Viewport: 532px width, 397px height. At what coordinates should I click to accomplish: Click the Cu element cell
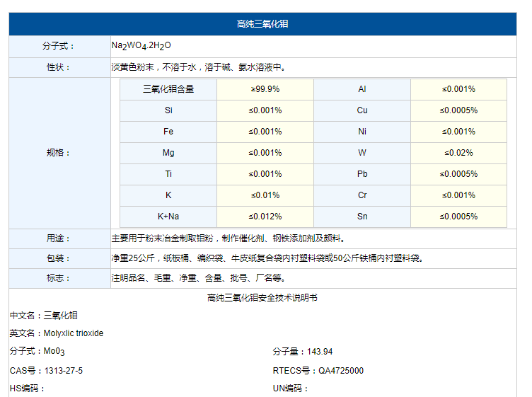(x=362, y=110)
